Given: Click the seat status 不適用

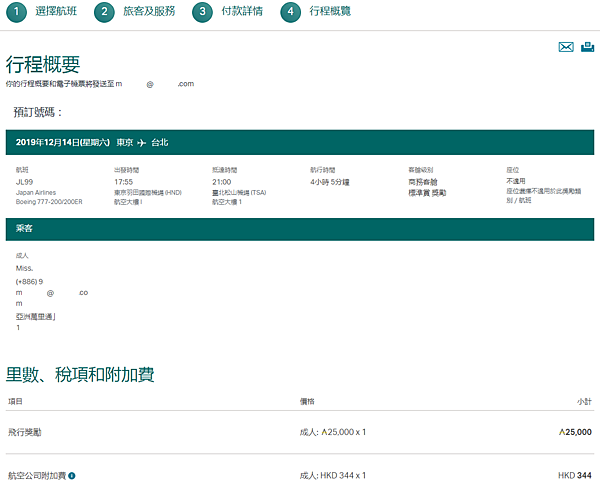Looking at the screenshot, I should point(516,181).
